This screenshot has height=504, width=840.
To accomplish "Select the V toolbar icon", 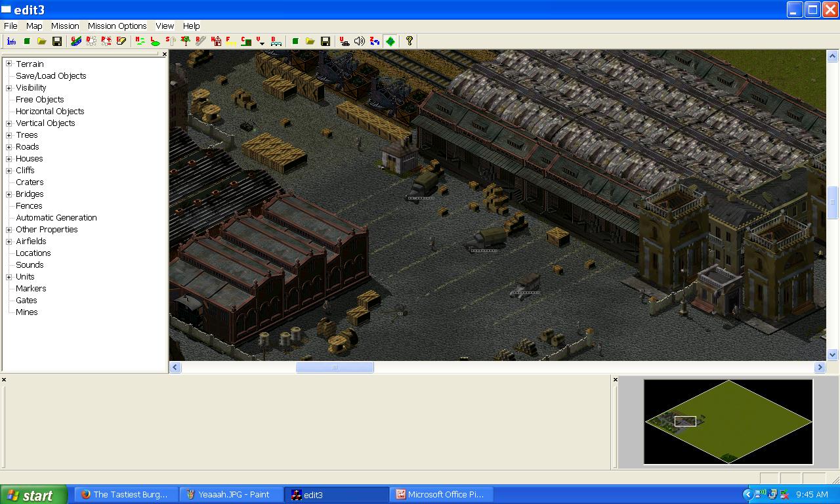I will [x=261, y=41].
